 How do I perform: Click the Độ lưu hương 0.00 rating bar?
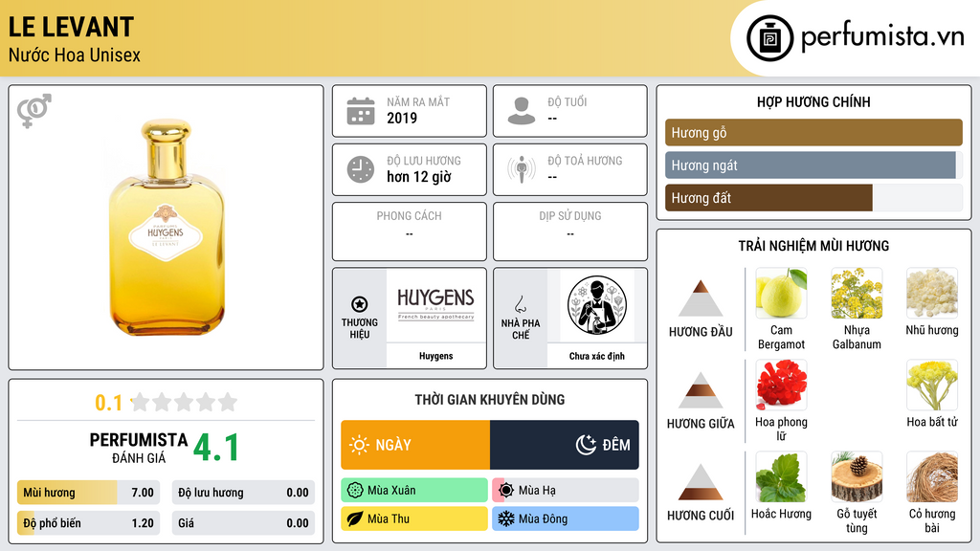243,493
